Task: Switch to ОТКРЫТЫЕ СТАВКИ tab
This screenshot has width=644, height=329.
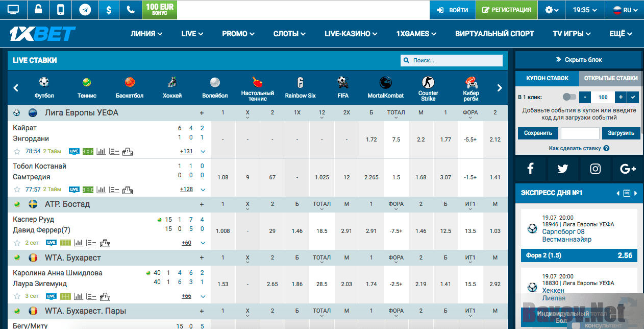Action: [x=611, y=78]
